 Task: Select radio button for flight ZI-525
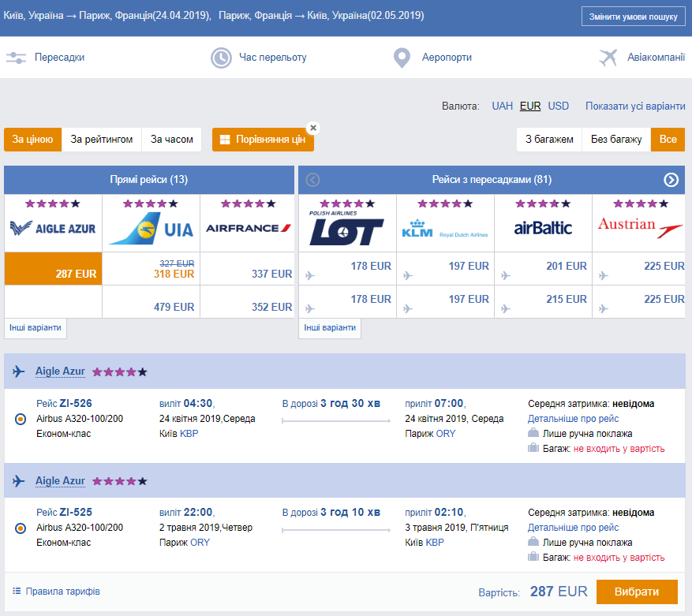pos(21,528)
